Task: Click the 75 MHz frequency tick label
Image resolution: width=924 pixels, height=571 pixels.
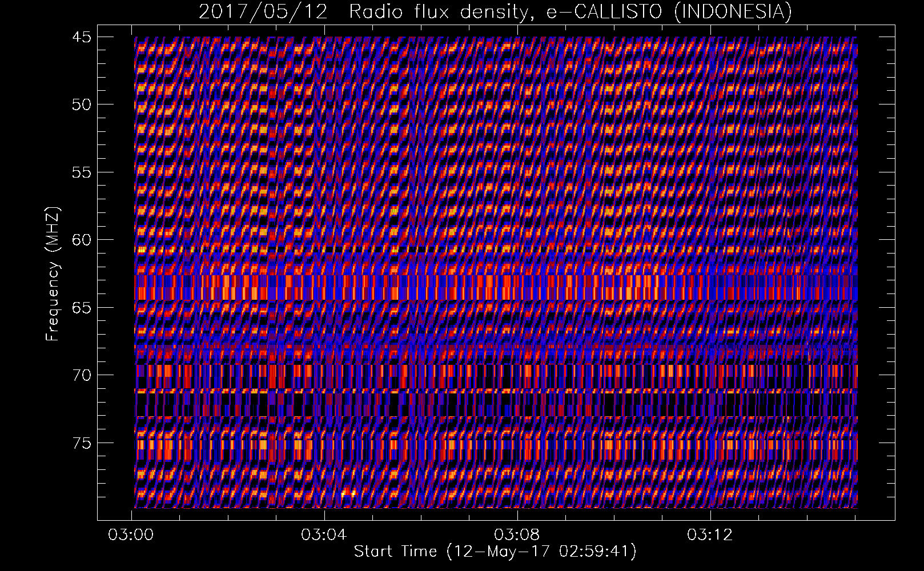Action: 81,443
